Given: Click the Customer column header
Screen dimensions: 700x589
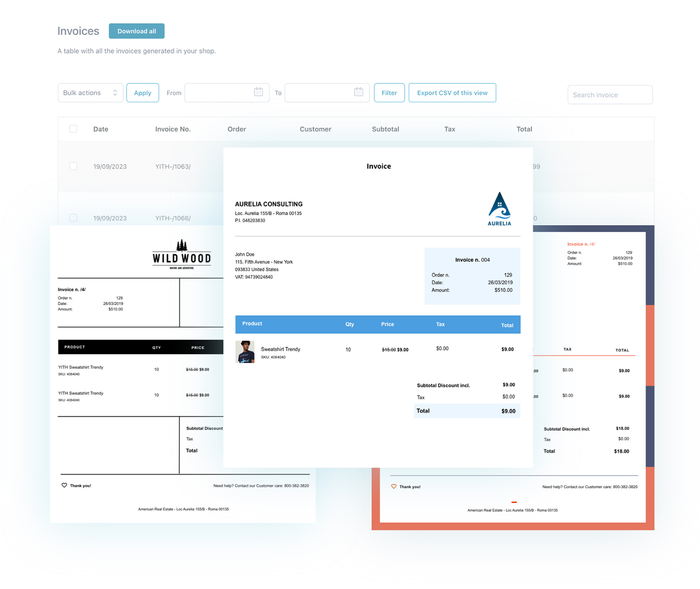Looking at the screenshot, I should tap(315, 129).
